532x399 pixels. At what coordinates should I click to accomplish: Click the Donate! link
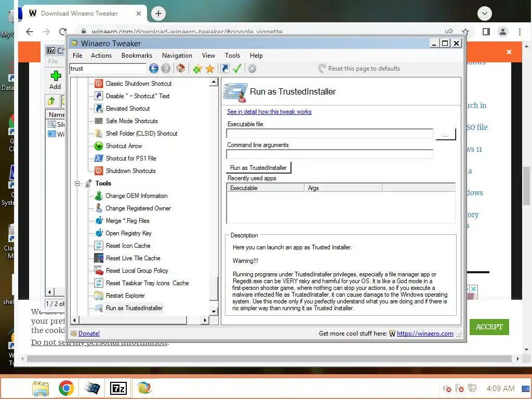point(89,334)
